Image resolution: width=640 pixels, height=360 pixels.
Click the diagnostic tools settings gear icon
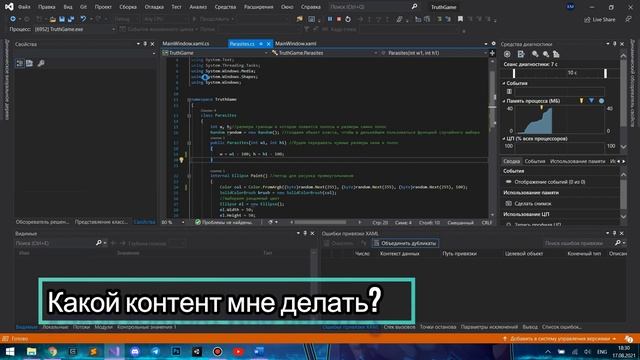click(x=507, y=54)
